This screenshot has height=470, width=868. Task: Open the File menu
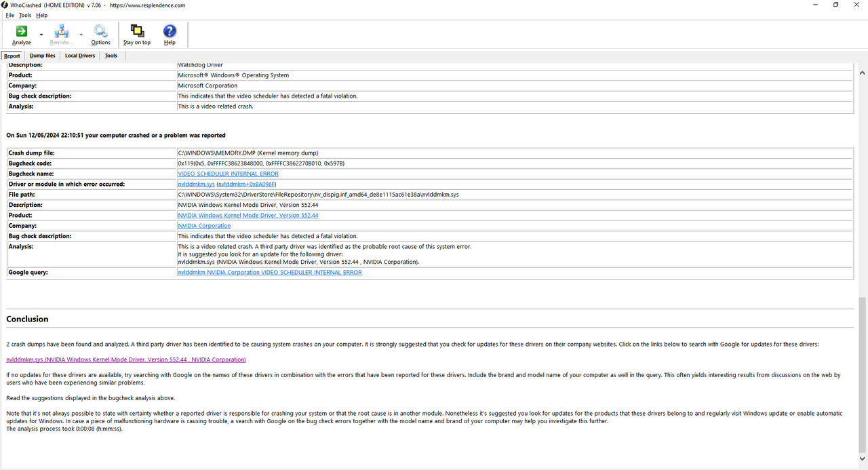9,15
